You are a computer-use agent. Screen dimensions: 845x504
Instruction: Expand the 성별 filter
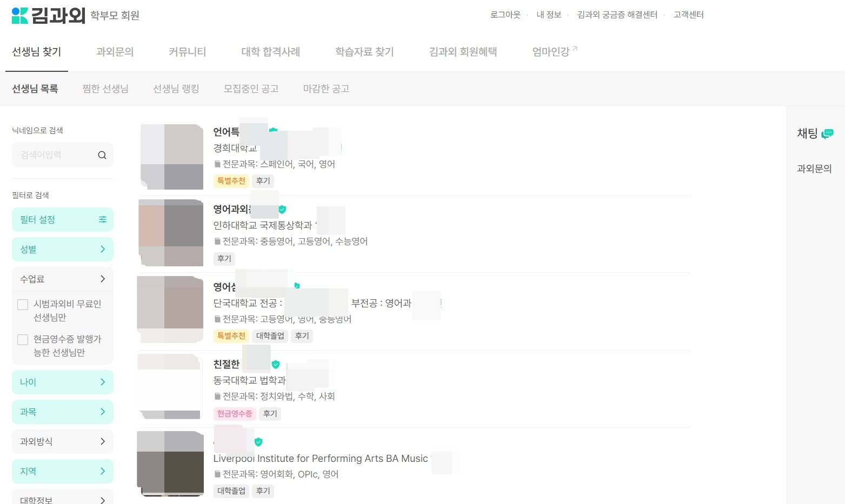click(x=63, y=249)
